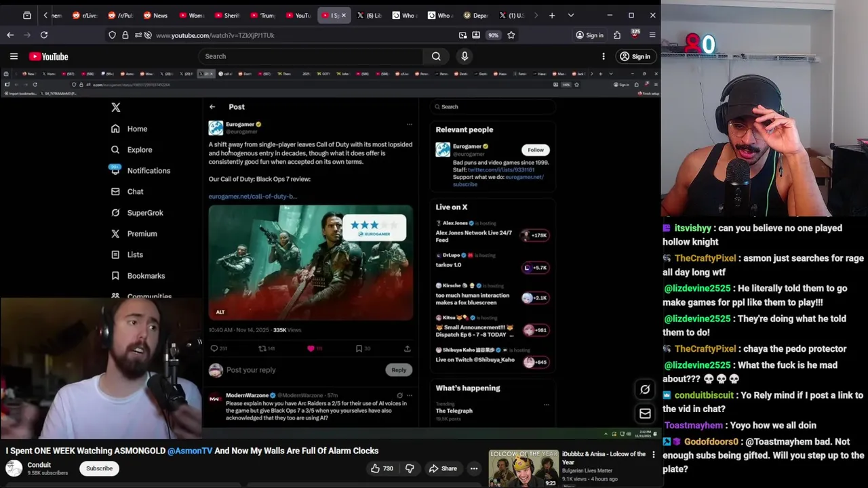Open the YouTube hamburger guide menu
This screenshot has width=868, height=488.
(14, 56)
